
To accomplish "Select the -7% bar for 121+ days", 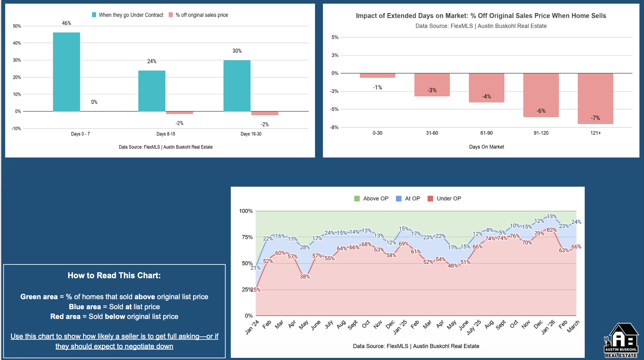I will pyautogui.click(x=595, y=98).
